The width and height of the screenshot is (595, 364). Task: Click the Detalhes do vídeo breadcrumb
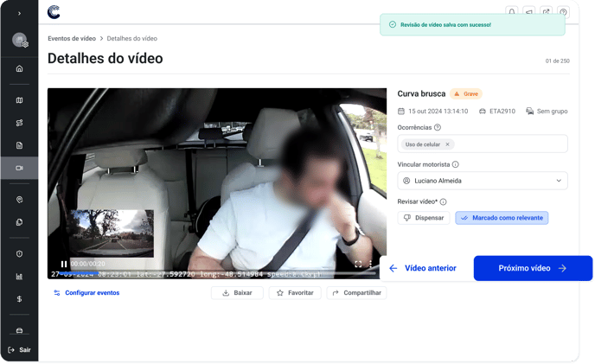[x=132, y=38]
